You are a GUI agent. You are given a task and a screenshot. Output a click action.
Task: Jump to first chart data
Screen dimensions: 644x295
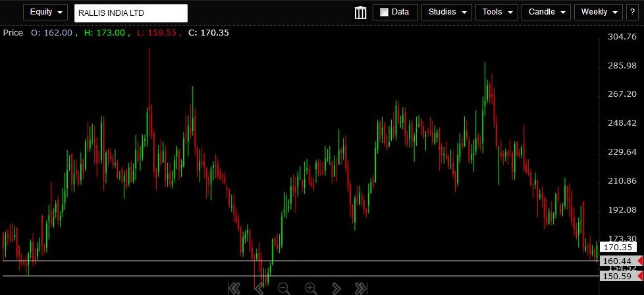pyautogui.click(x=233, y=288)
